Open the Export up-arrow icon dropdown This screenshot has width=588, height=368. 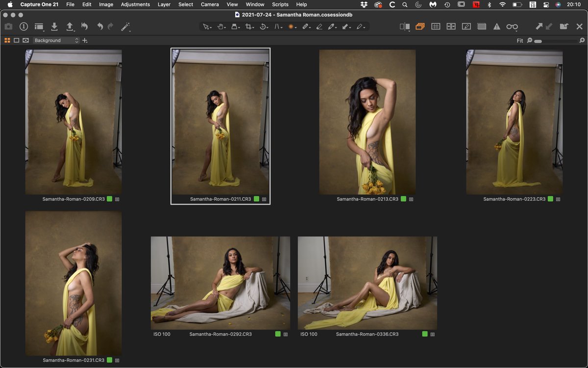tap(70, 27)
